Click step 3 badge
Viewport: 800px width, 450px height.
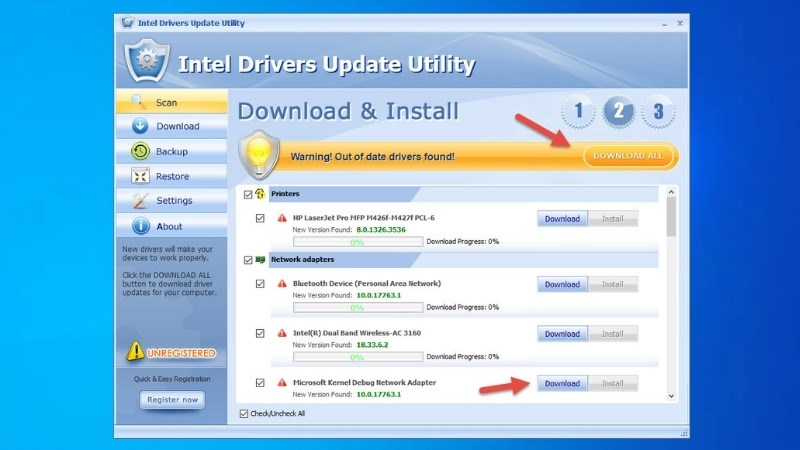[658, 111]
